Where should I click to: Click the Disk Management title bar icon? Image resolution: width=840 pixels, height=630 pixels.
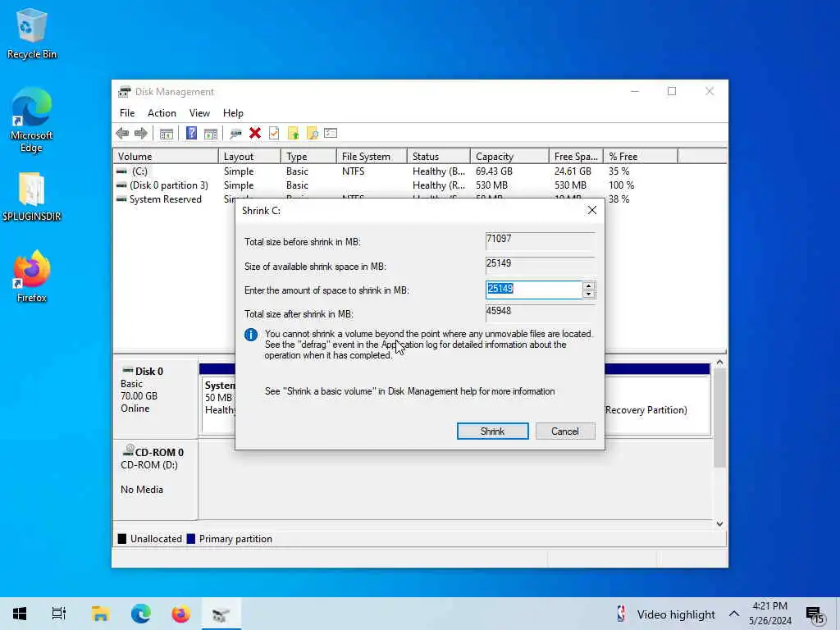tap(125, 92)
